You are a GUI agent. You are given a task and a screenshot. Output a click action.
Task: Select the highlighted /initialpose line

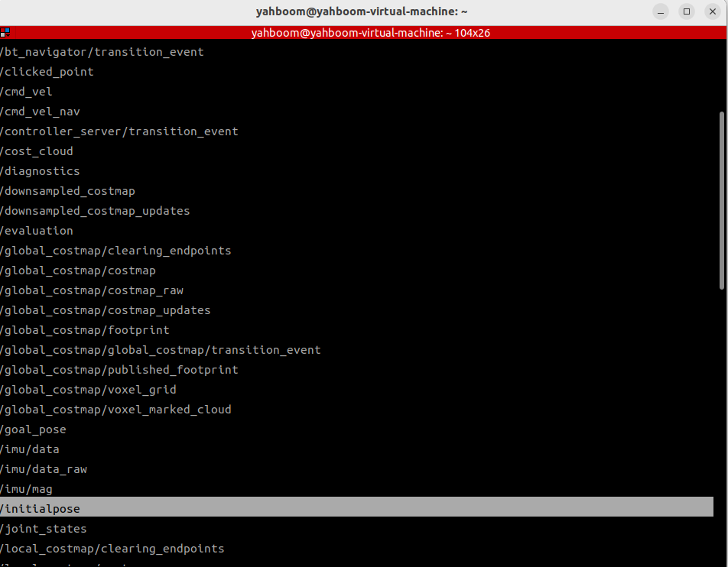pos(41,509)
